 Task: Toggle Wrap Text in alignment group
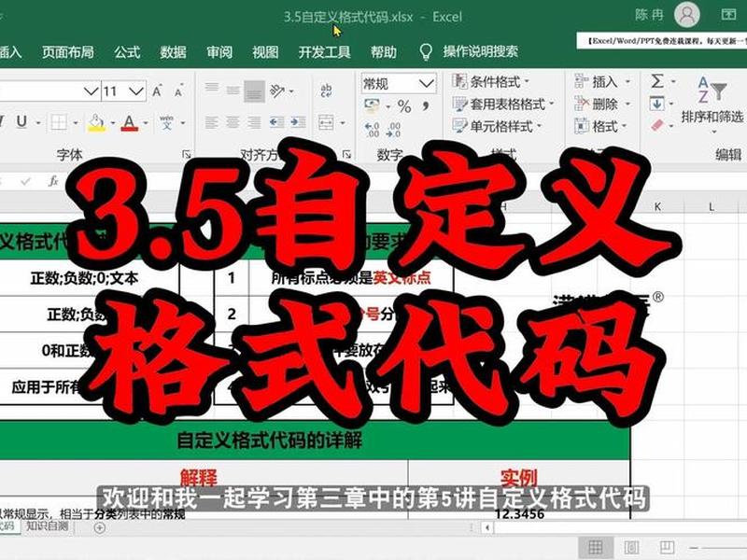[x=326, y=90]
